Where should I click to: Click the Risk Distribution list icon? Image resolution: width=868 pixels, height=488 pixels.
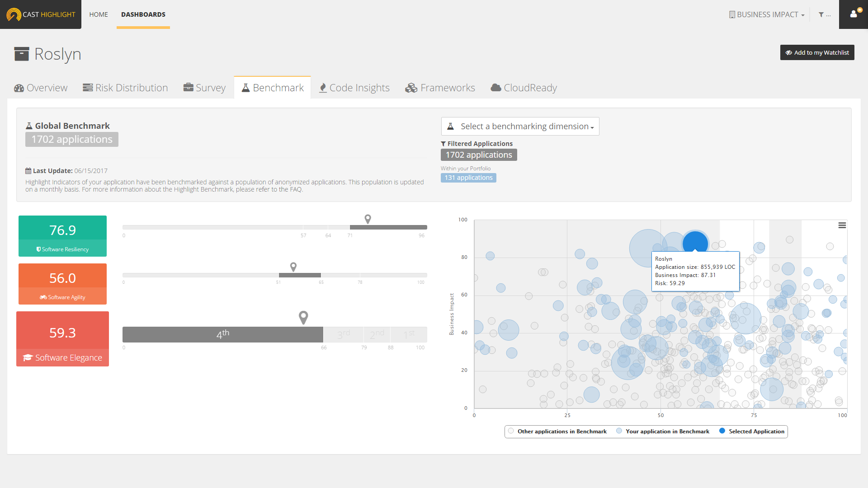point(88,88)
